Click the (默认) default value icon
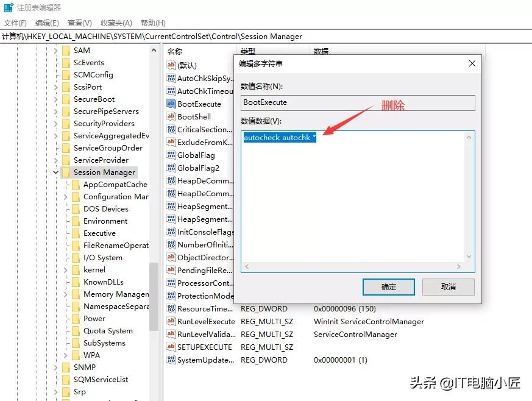Image resolution: width=532 pixels, height=401 pixels. click(x=171, y=65)
